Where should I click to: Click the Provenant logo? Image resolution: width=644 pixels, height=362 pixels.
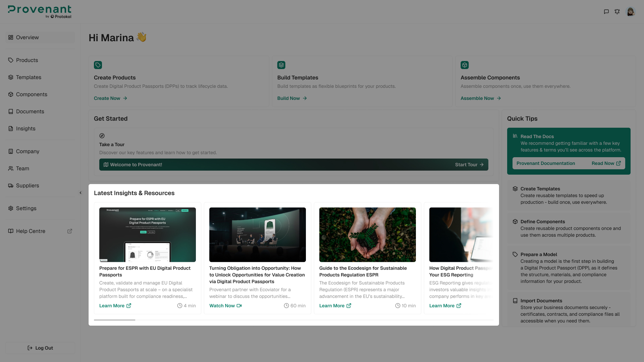point(40,12)
